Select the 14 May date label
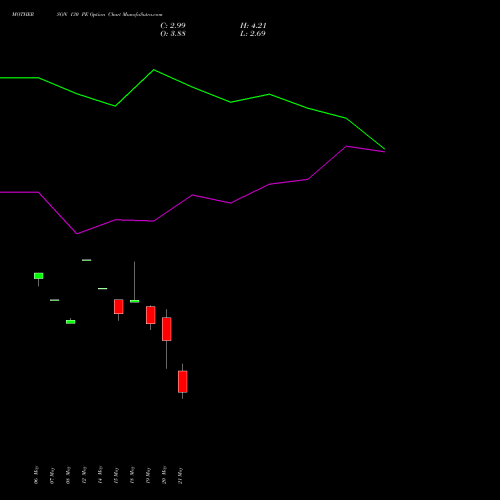Viewport: 500px width, 500px height. pyautogui.click(x=100, y=475)
